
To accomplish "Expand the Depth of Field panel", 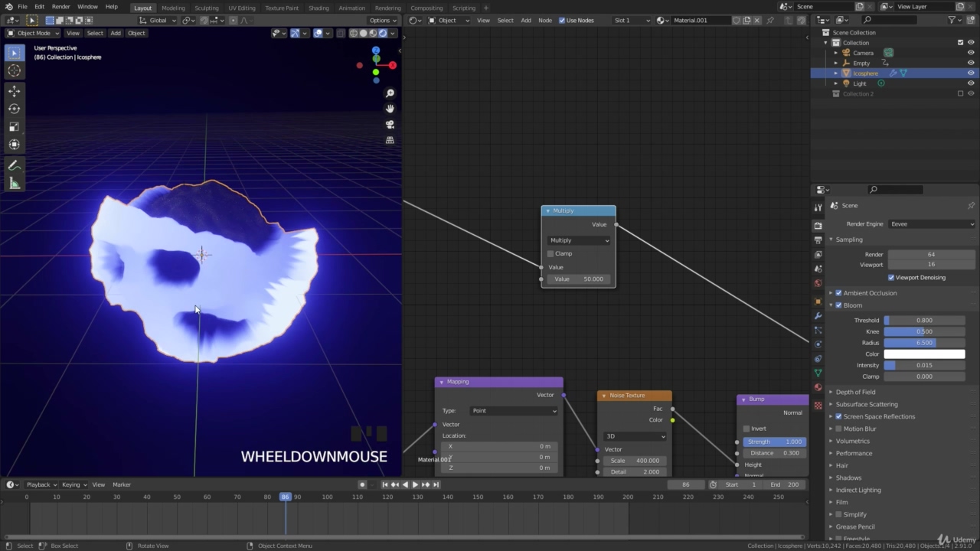I will pos(855,392).
